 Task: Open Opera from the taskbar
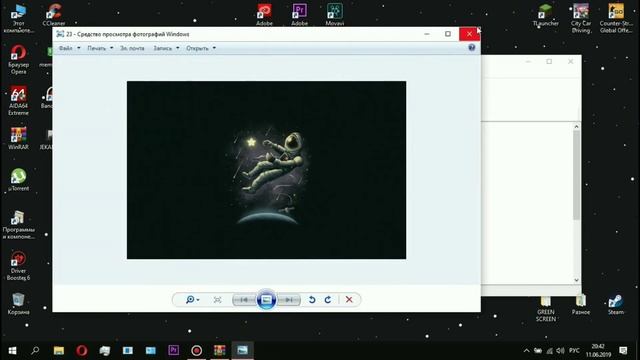tap(82, 350)
